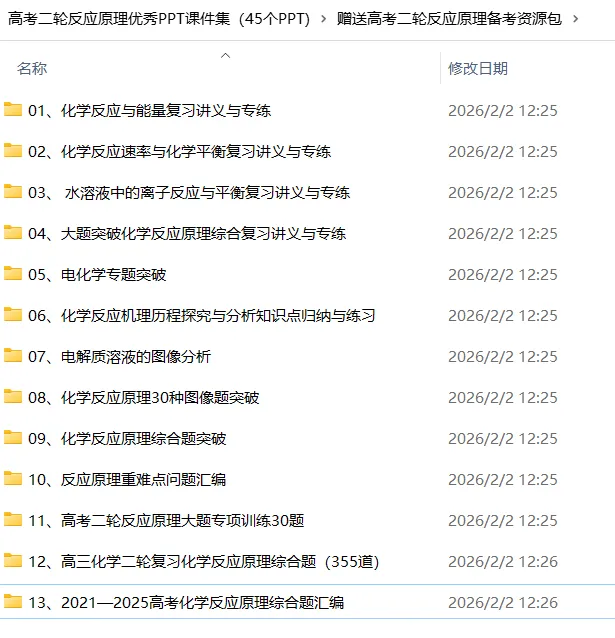
Task: Click folder icon of 11、高考二轮反应原理大题专项训练30题
Action: pos(13,520)
